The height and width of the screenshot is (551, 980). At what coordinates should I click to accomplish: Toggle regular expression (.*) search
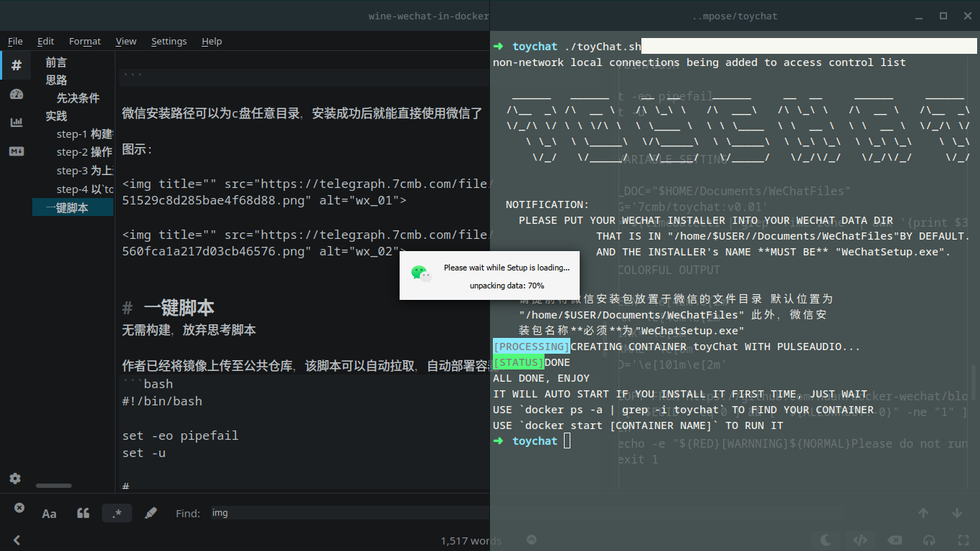(x=117, y=513)
